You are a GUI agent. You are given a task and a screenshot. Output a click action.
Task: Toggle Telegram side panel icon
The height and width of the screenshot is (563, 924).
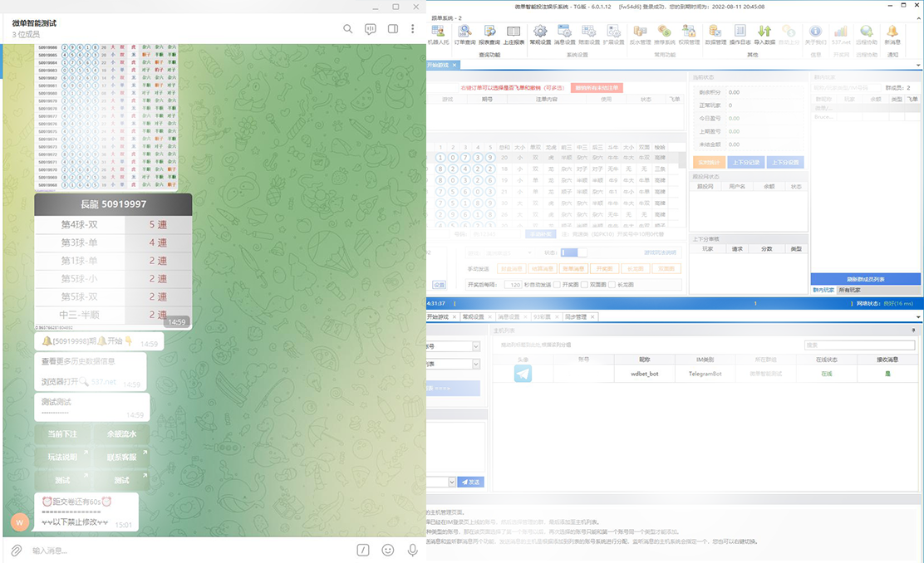click(392, 29)
